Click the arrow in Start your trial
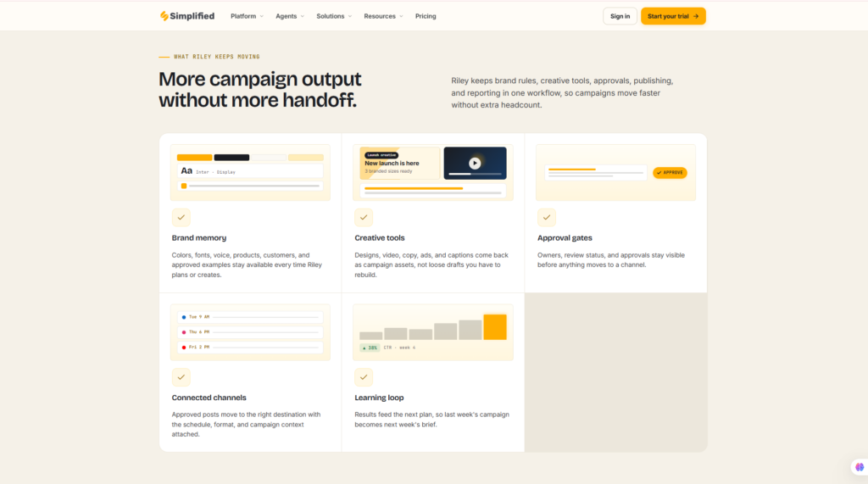Image resolution: width=868 pixels, height=484 pixels. click(696, 17)
